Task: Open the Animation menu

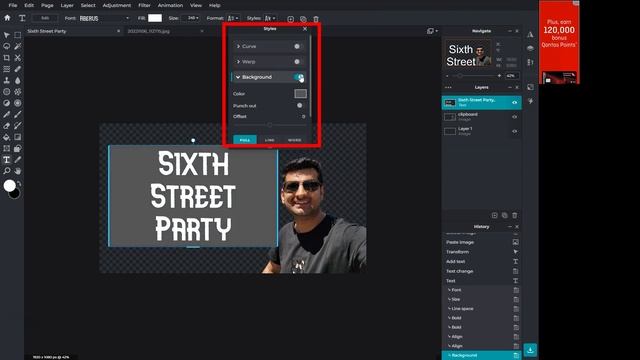Action: point(170,5)
